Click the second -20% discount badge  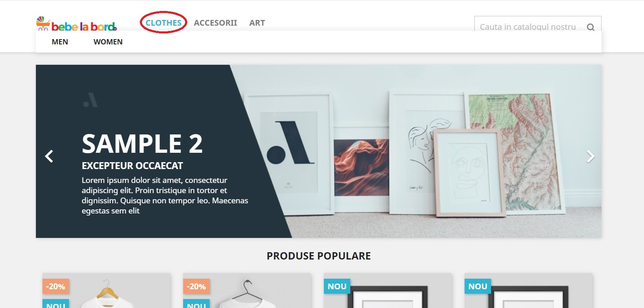[197, 286]
